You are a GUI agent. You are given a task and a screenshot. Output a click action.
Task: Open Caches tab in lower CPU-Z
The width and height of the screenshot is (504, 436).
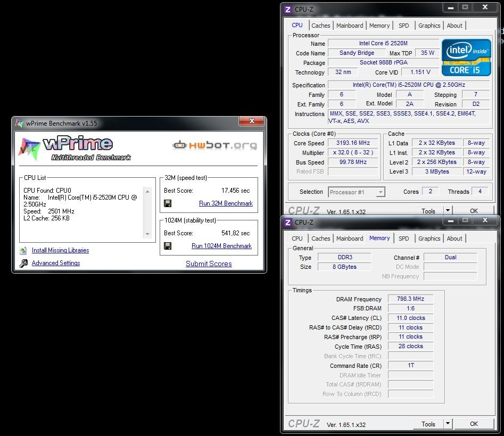(x=321, y=238)
